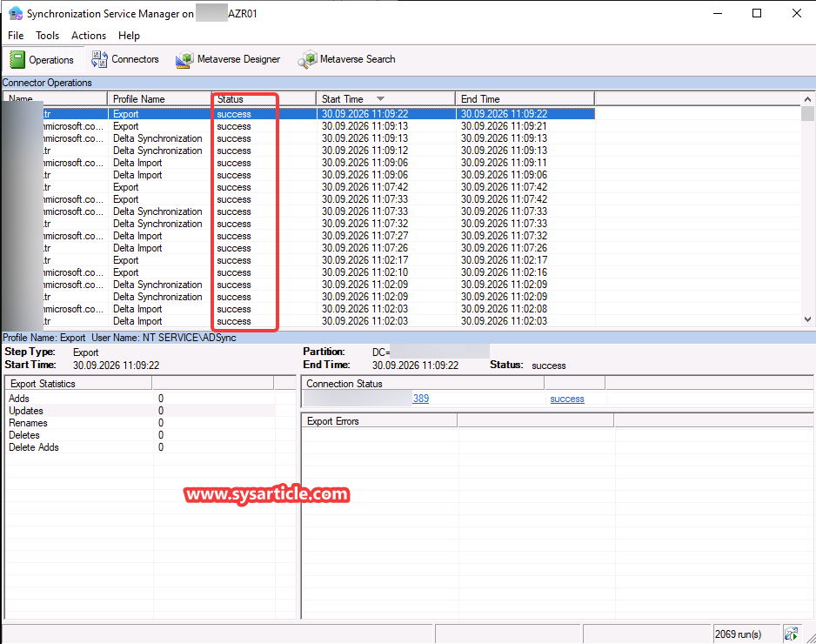Select the Delta Import row started at 11:07:27
The height and width of the screenshot is (644, 816).
298,236
